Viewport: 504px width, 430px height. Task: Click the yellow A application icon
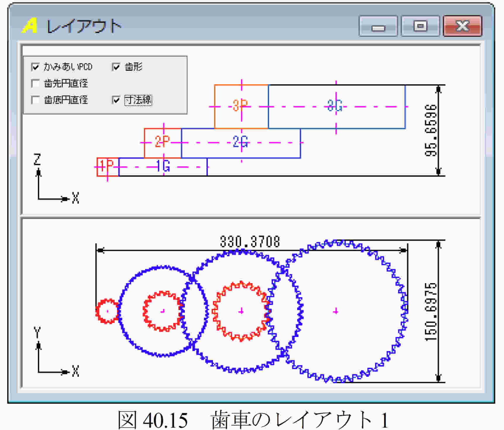(30, 26)
